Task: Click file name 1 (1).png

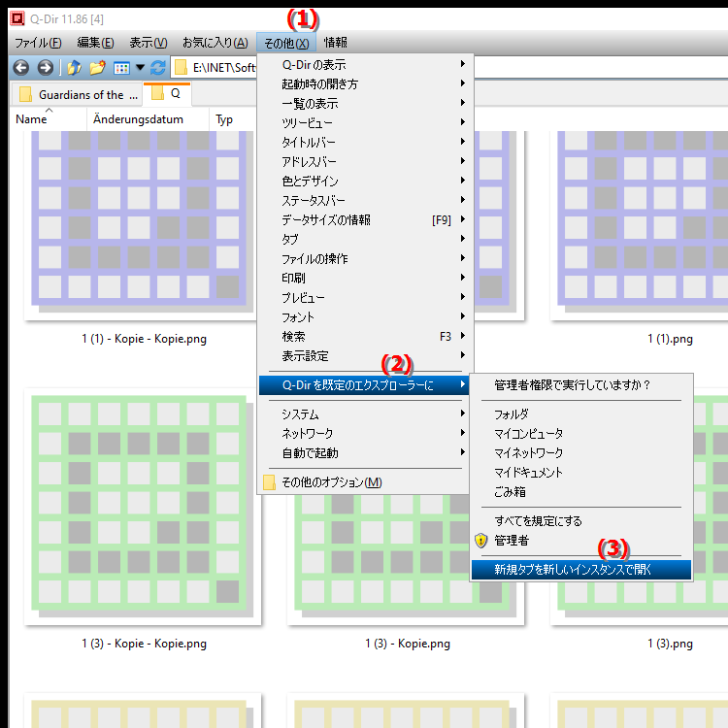Action: [670, 339]
